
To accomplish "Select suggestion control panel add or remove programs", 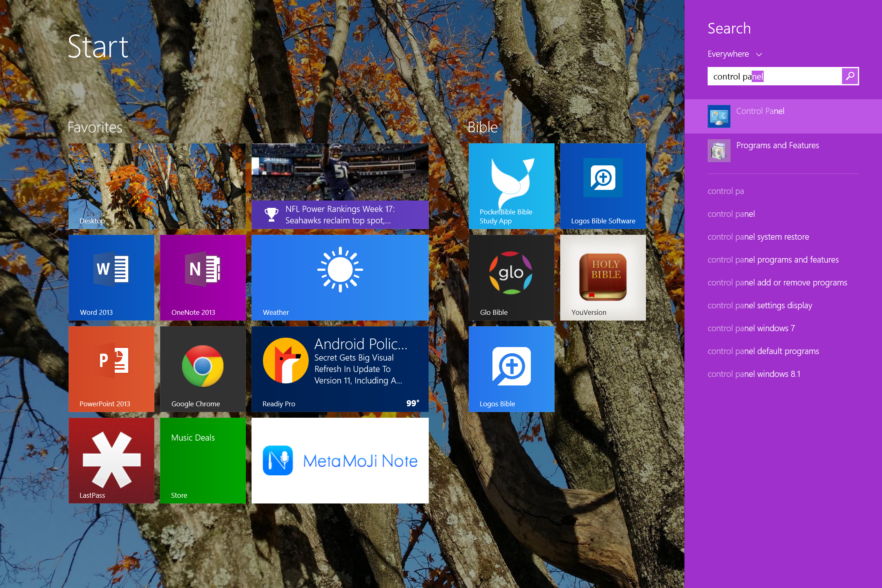I will click(777, 283).
